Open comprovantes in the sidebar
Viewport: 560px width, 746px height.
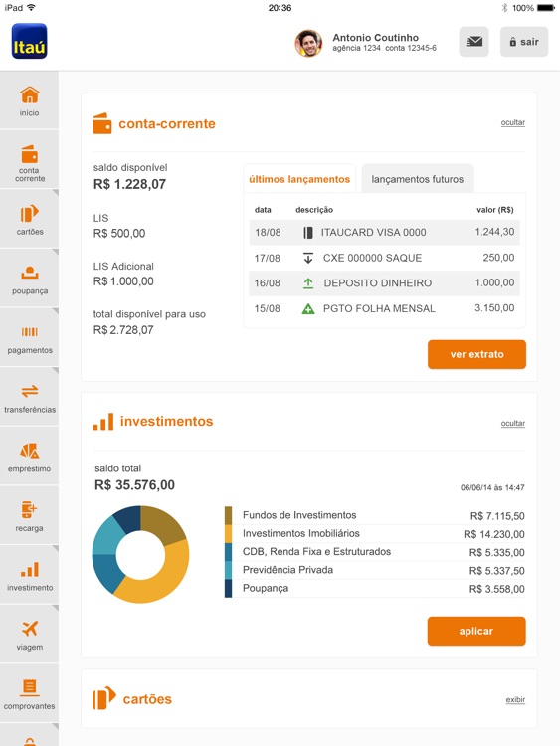[x=30, y=694]
